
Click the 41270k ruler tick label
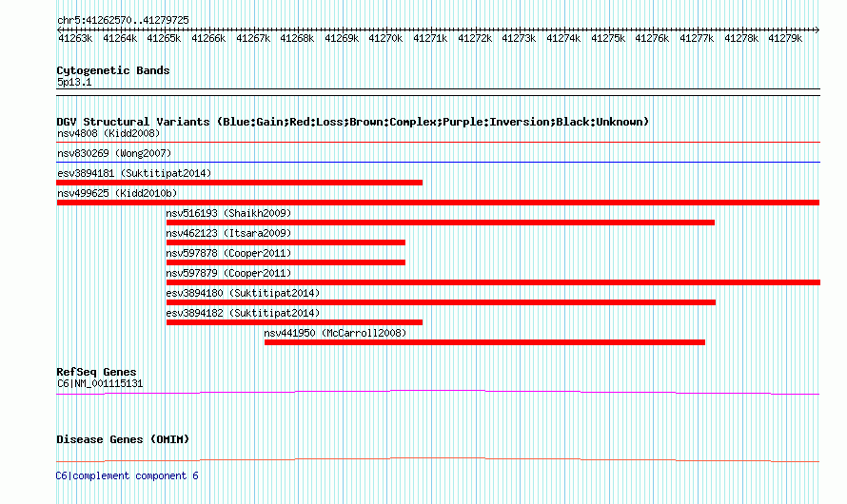coord(385,38)
